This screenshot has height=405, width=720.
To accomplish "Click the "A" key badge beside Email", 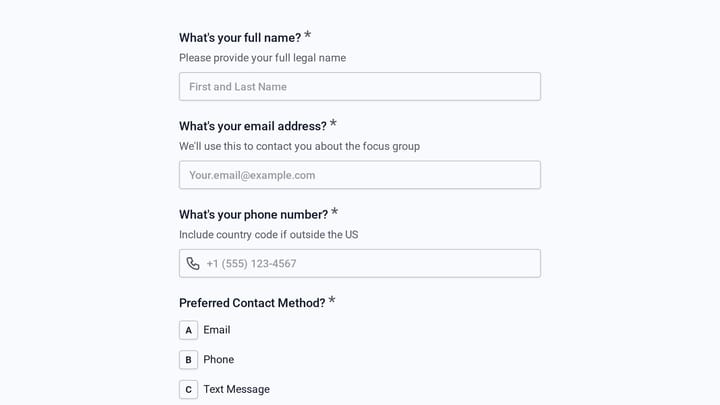I will coord(188,330).
